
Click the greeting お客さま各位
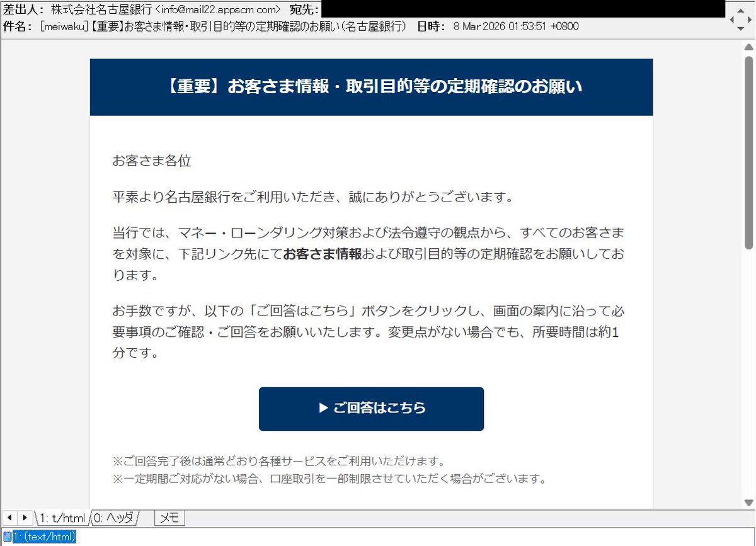pos(152,161)
